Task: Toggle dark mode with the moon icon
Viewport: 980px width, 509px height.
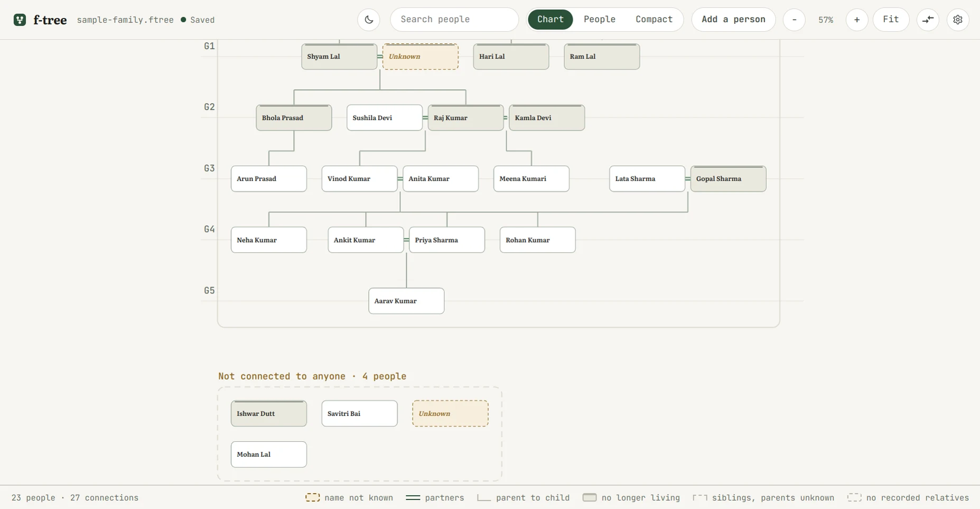Action: click(369, 20)
